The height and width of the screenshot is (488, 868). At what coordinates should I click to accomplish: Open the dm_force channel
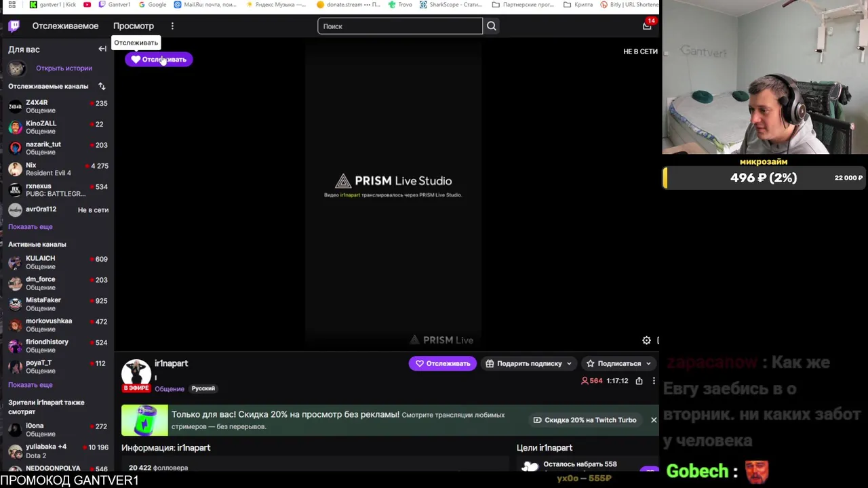pyautogui.click(x=58, y=283)
